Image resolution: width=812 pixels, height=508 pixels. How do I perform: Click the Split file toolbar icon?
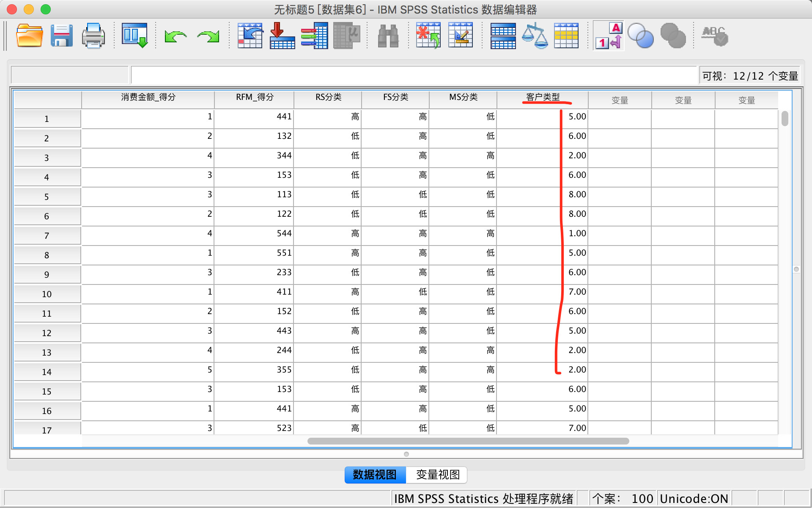pyautogui.click(x=503, y=36)
